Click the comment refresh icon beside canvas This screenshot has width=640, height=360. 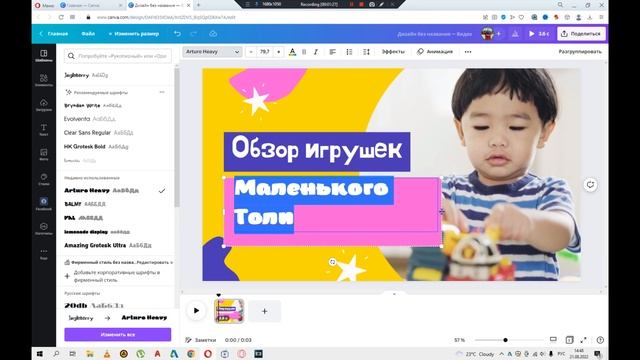(x=590, y=185)
